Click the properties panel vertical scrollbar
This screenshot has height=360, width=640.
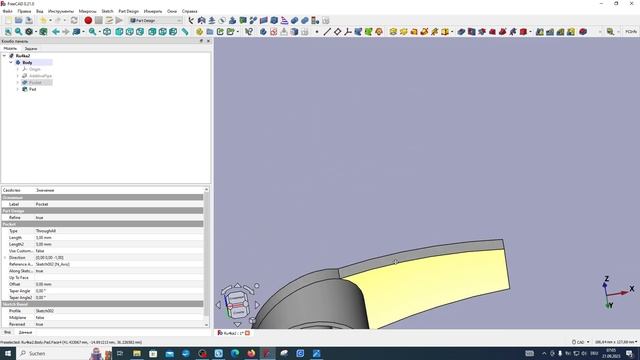point(206,257)
